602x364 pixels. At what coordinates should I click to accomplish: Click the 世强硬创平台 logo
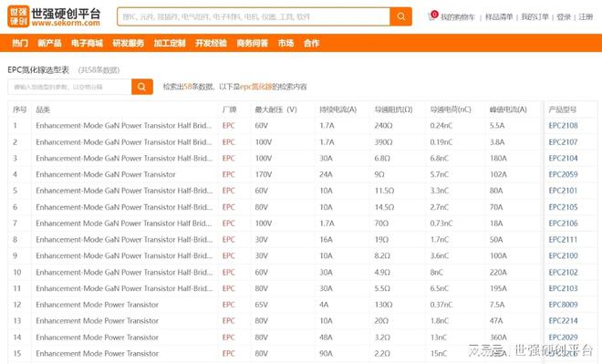pos(54,16)
